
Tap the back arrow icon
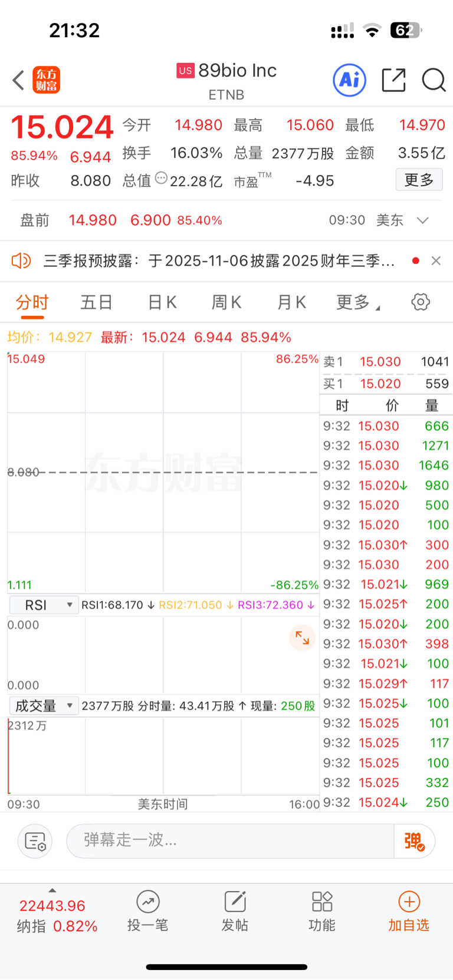(18, 80)
